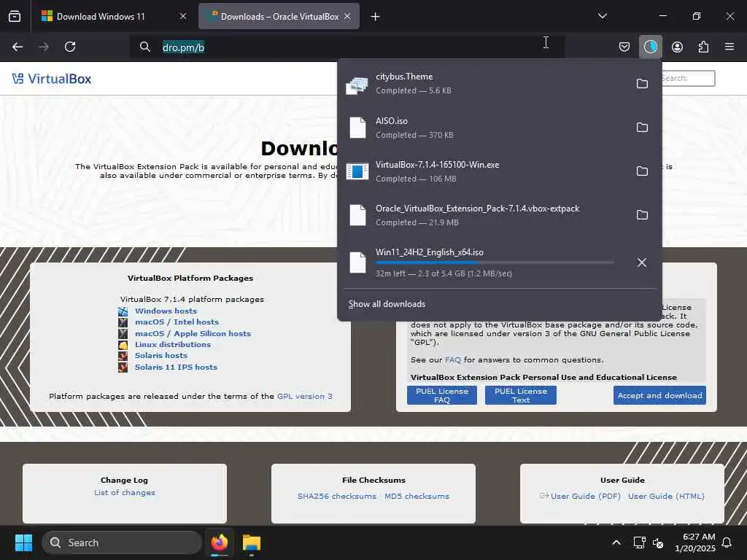Image resolution: width=747 pixels, height=560 pixels.
Task: Open SHA256 checksums link
Action: click(337, 496)
